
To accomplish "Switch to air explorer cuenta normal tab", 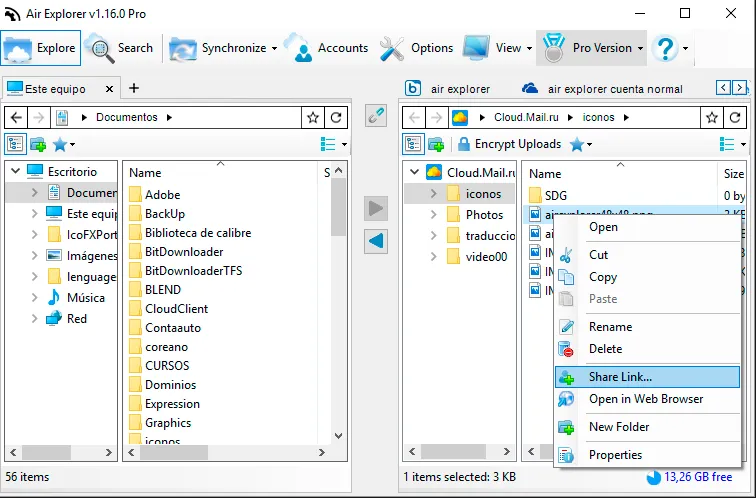I will (x=602, y=89).
